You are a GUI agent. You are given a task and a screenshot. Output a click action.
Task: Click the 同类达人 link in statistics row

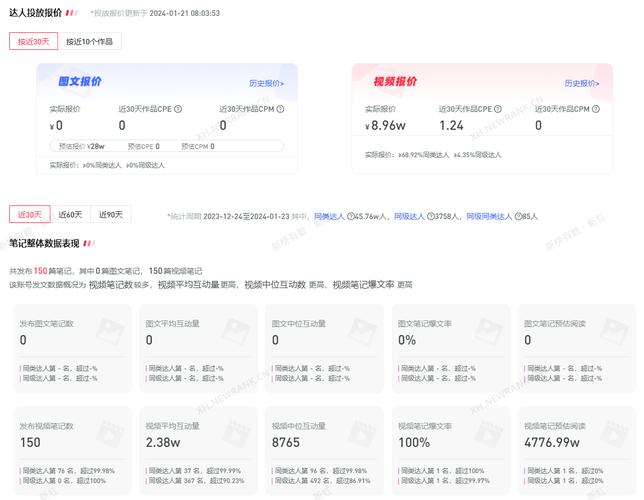point(329,216)
